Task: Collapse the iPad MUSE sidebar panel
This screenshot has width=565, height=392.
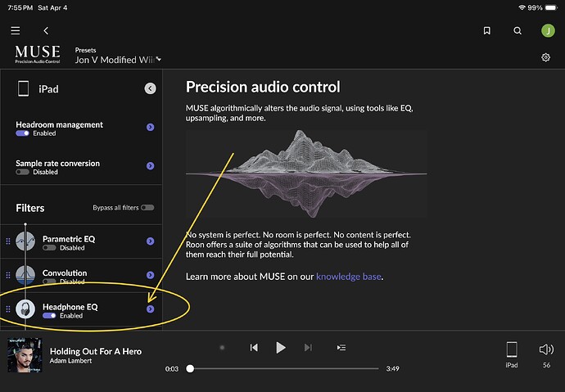Action: [x=151, y=88]
